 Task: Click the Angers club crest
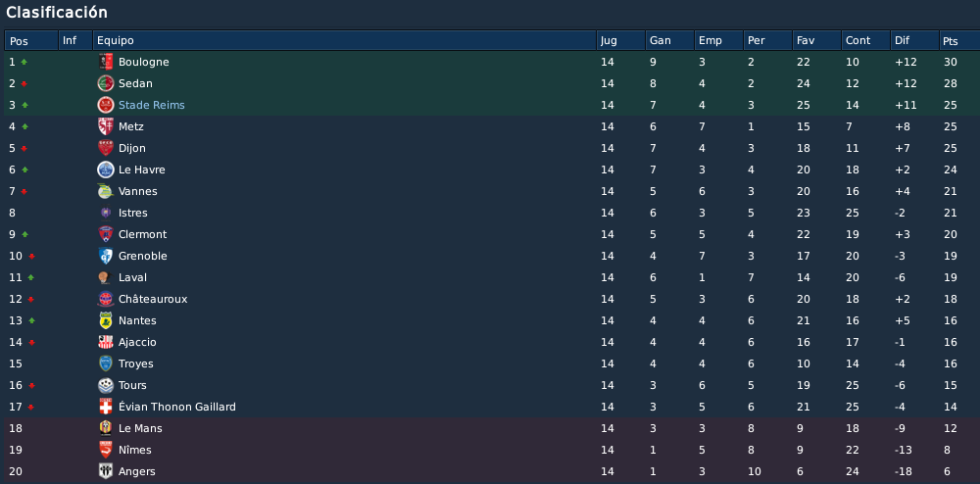point(106,471)
